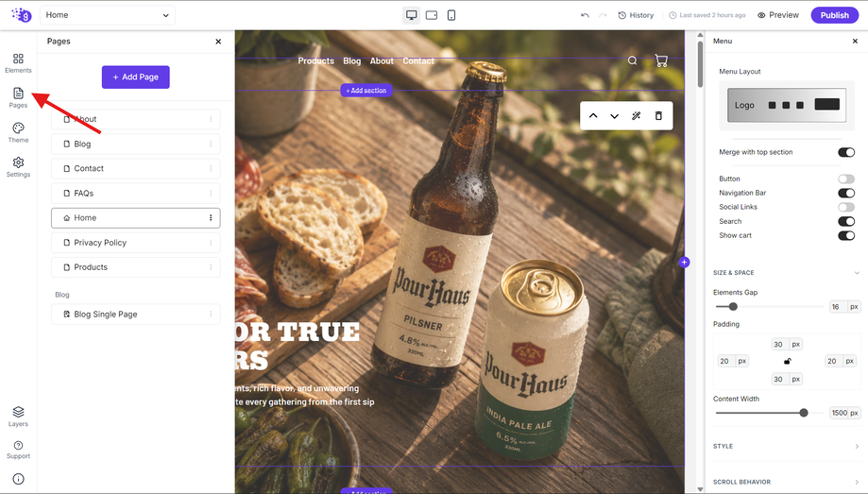The height and width of the screenshot is (494, 868).
Task: Select the FAQs page
Action: click(x=136, y=194)
